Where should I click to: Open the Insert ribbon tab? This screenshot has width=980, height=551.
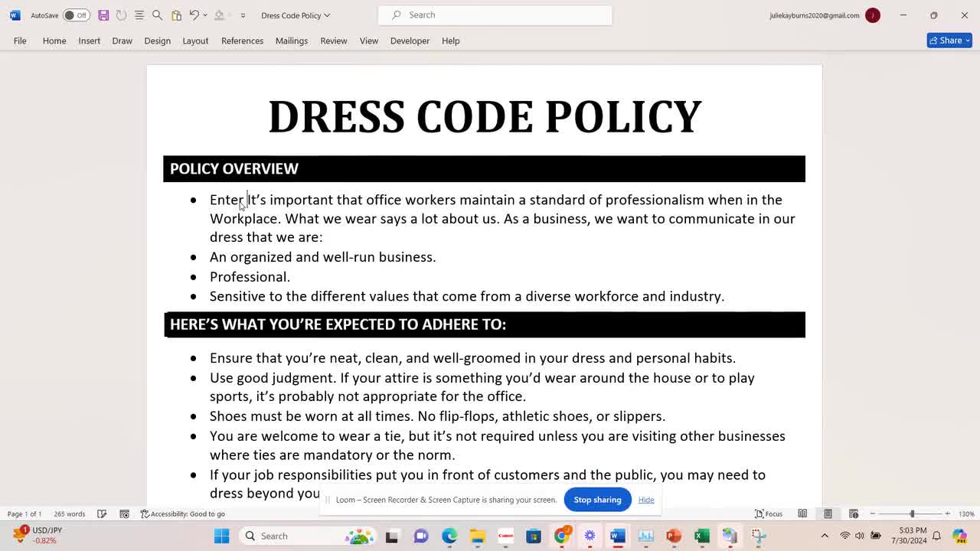89,41
